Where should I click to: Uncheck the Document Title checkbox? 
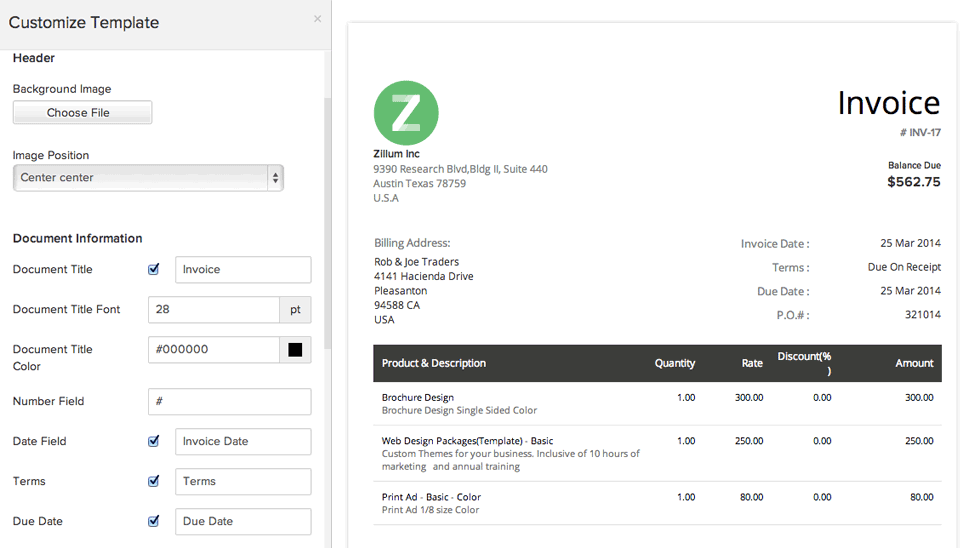154,269
